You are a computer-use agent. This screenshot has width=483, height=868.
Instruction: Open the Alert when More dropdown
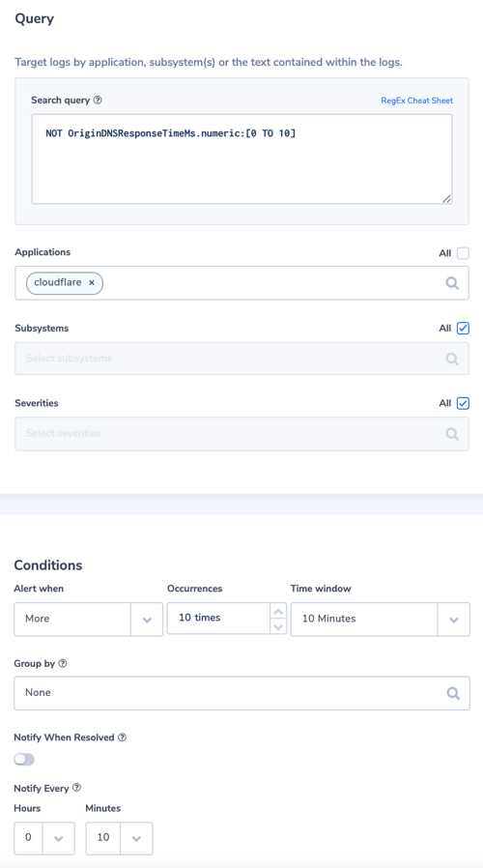tap(89, 619)
